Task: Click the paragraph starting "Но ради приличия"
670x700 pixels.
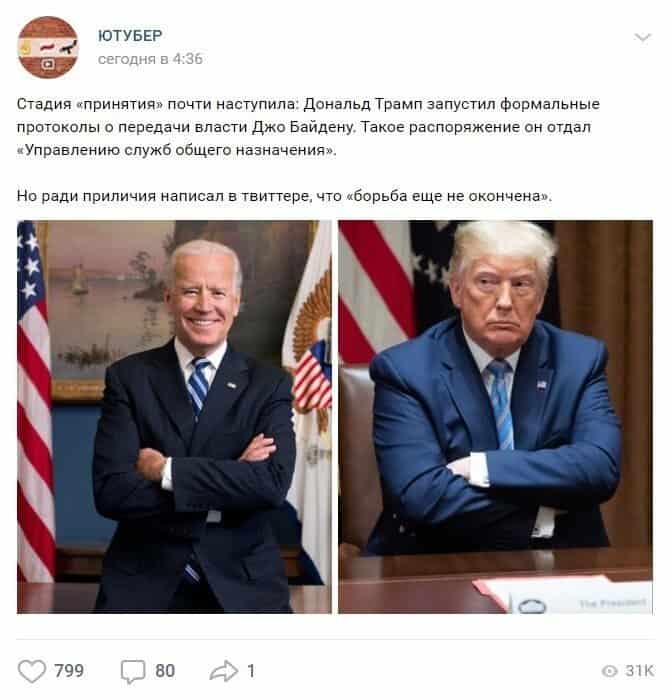Action: (x=284, y=196)
